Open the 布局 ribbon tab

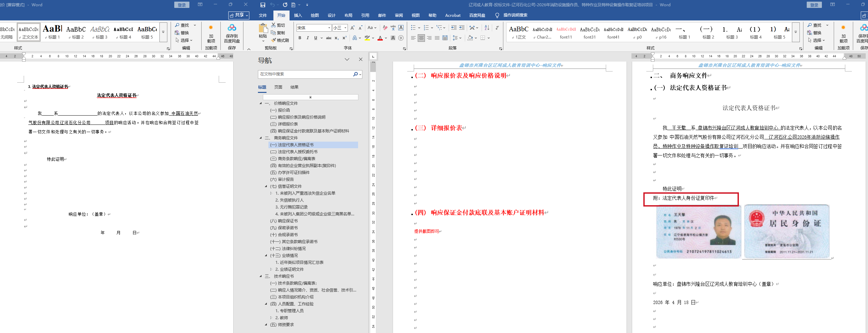[349, 15]
